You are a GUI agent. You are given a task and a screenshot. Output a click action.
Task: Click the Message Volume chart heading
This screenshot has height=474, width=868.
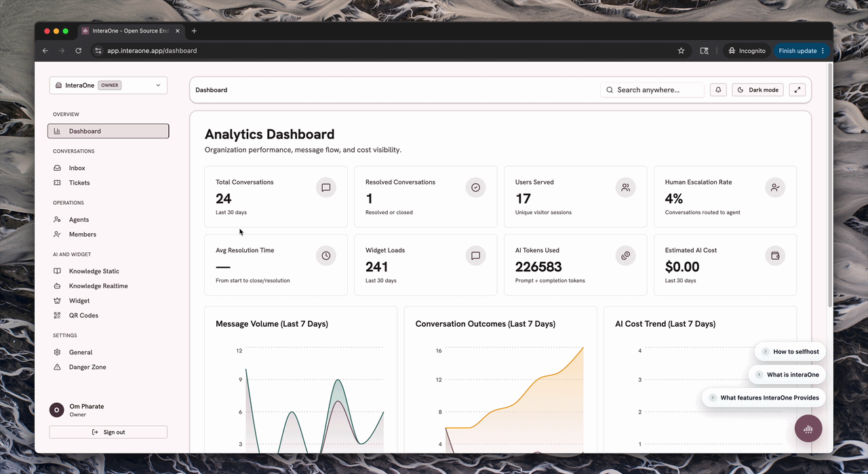click(x=272, y=323)
